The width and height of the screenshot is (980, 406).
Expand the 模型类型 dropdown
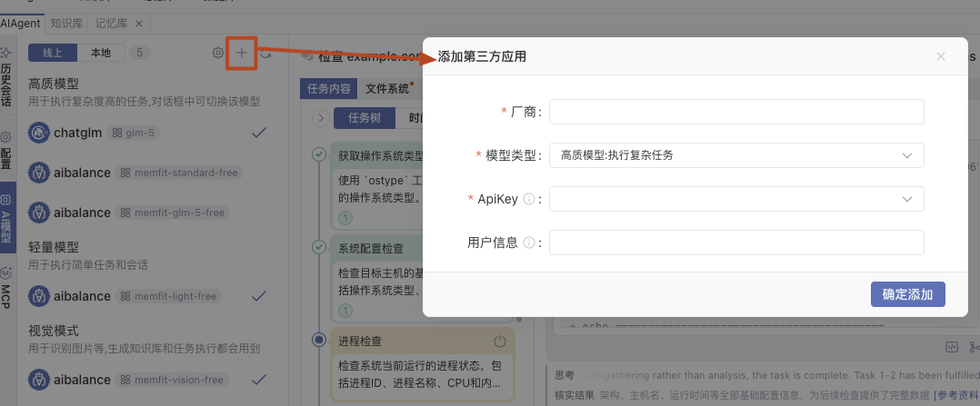pyautogui.click(x=736, y=155)
